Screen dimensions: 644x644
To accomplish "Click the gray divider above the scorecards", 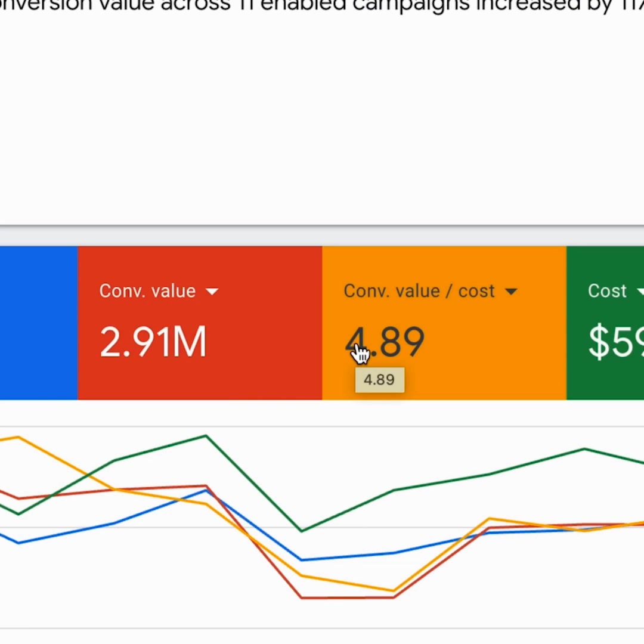I will coord(322,227).
